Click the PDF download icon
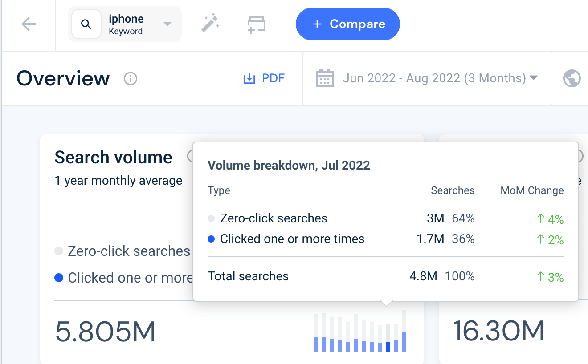 [249, 79]
